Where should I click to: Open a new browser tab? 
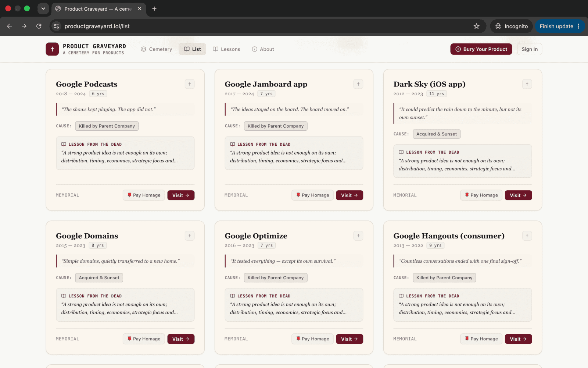(x=154, y=8)
